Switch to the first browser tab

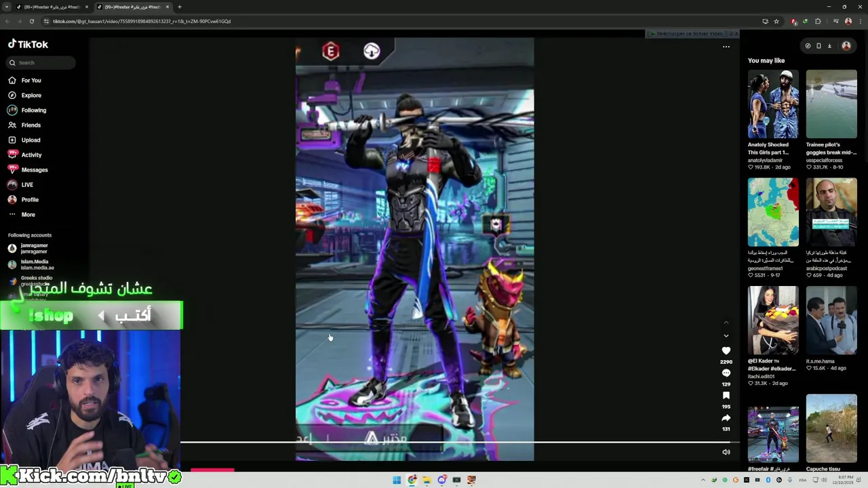pos(52,7)
